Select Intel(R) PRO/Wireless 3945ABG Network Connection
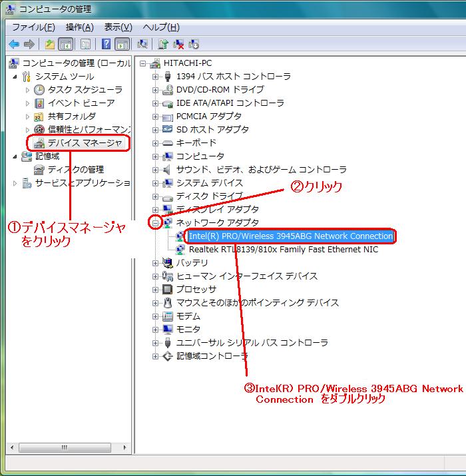466x476 pixels. [291, 236]
